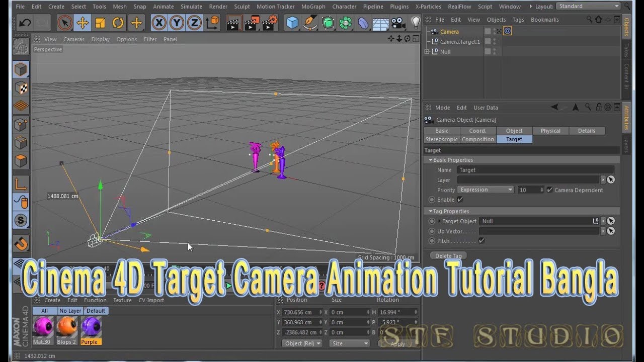Click the lock element icon in Attributes

(x=599, y=107)
